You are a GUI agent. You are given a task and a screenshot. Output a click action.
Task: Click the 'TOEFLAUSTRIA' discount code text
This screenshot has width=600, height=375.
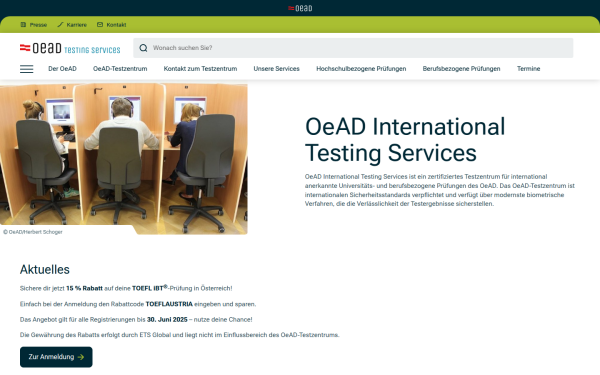coord(169,304)
